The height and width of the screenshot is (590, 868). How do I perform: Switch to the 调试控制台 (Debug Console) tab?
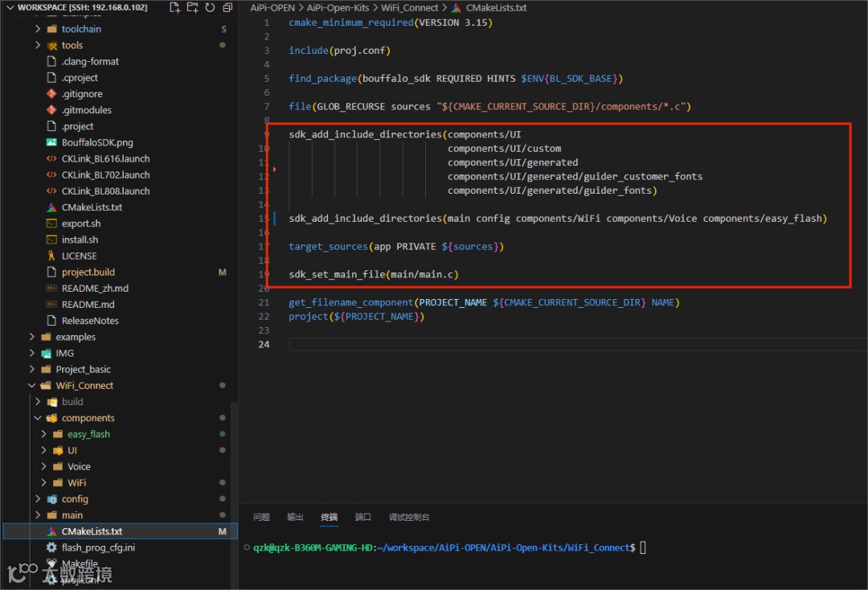pos(408,517)
